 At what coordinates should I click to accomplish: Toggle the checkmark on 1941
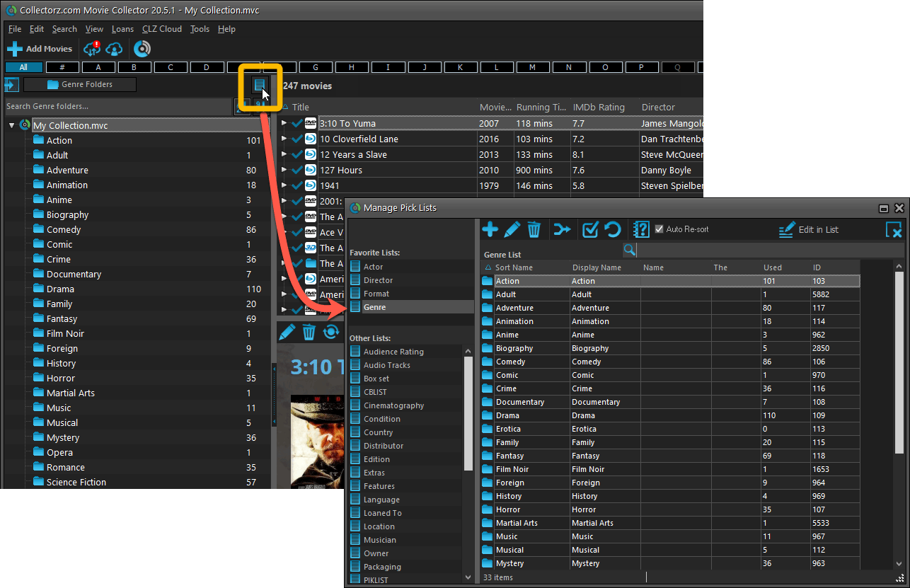point(297,185)
